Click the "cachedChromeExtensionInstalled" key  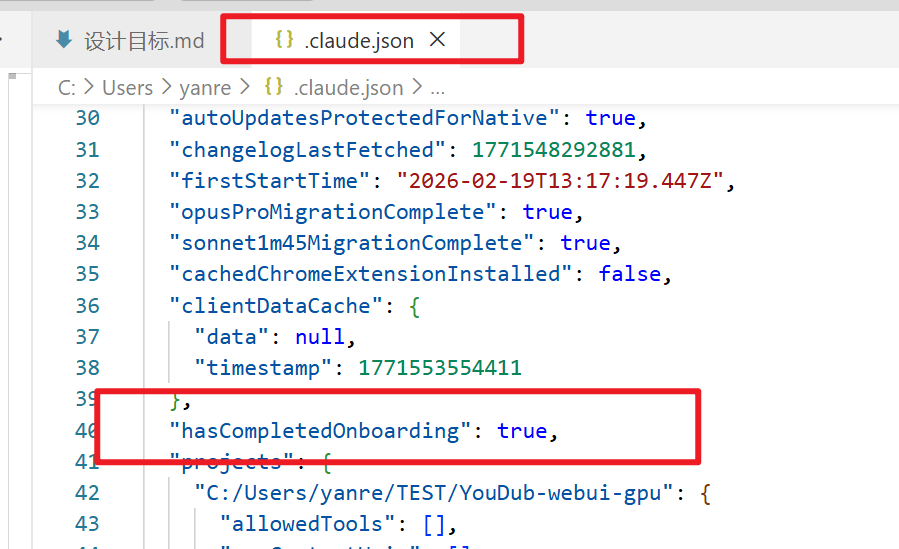coord(370,274)
